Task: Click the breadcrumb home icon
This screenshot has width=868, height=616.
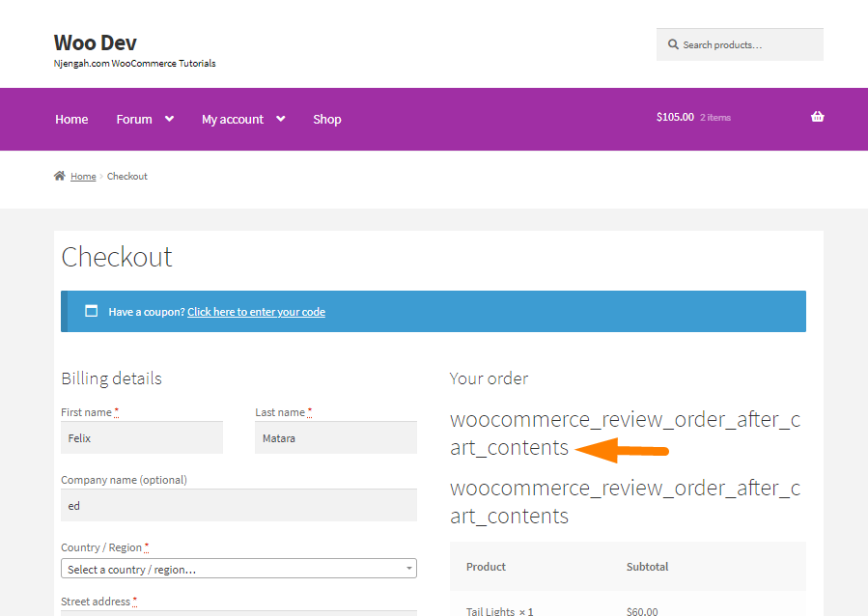Action: point(59,176)
